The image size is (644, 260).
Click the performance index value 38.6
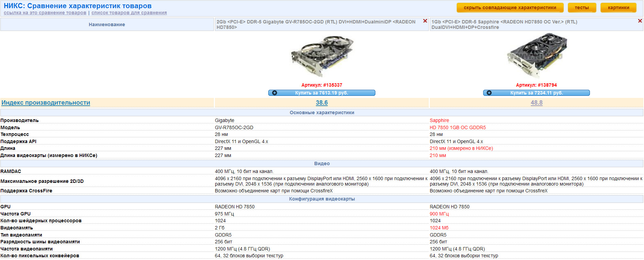322,103
